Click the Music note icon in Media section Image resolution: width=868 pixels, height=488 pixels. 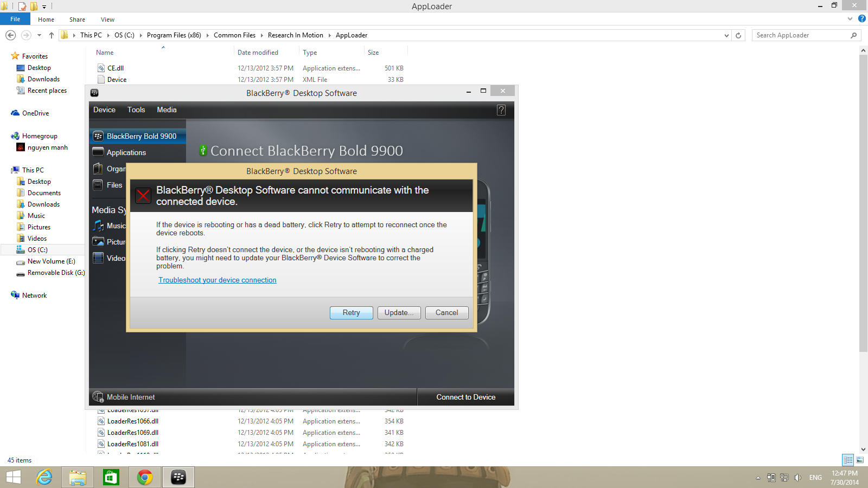[x=98, y=226]
